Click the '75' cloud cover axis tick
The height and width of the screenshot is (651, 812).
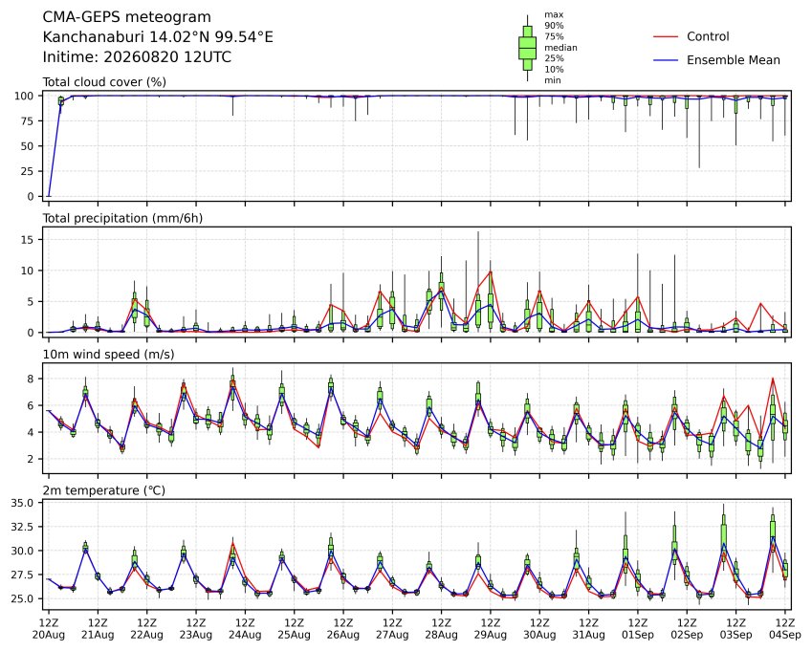(27, 121)
